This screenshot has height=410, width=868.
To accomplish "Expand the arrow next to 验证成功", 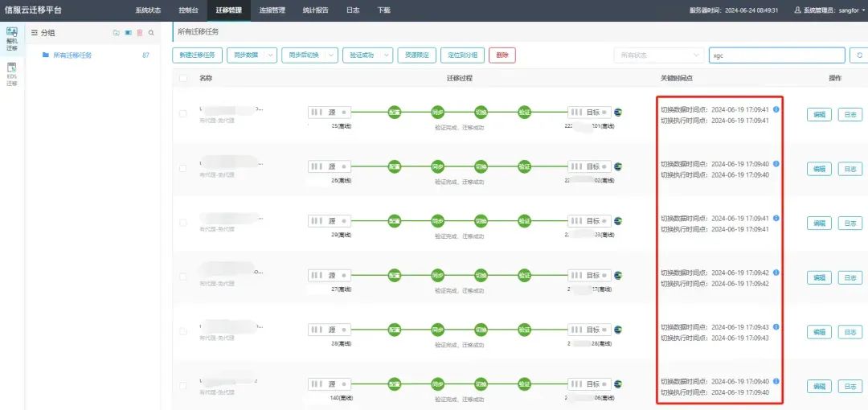I will tap(387, 55).
